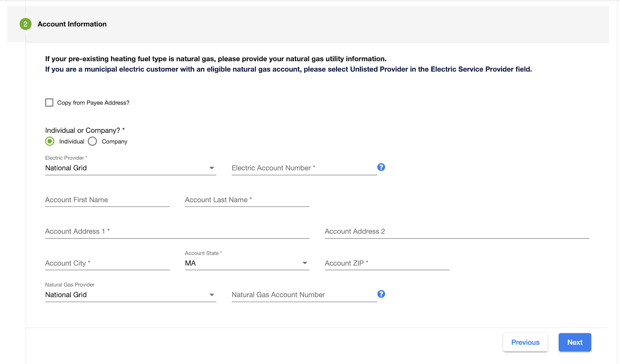
Task: Click the Natural Gas Account Number help icon
Action: pyautogui.click(x=381, y=294)
